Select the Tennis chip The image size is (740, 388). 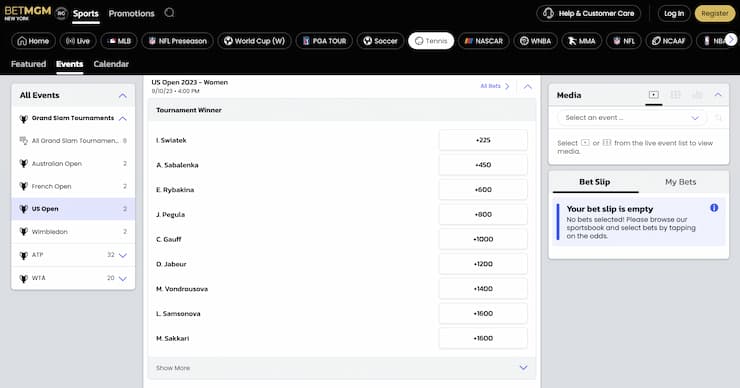[x=431, y=41]
